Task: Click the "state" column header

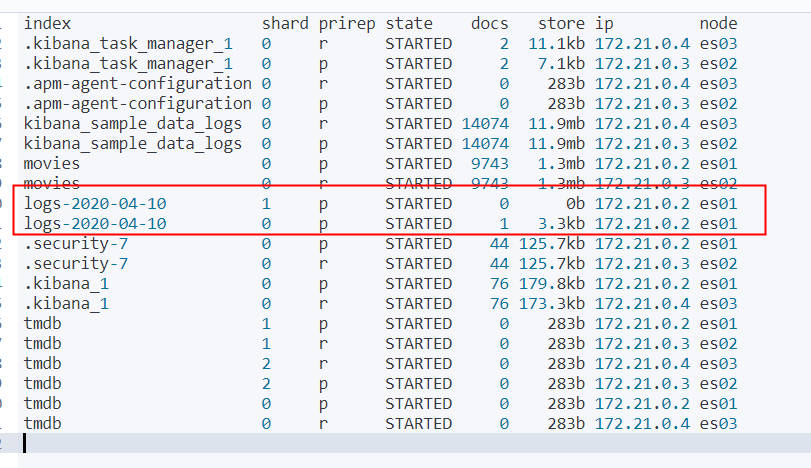Action: pyautogui.click(x=409, y=23)
